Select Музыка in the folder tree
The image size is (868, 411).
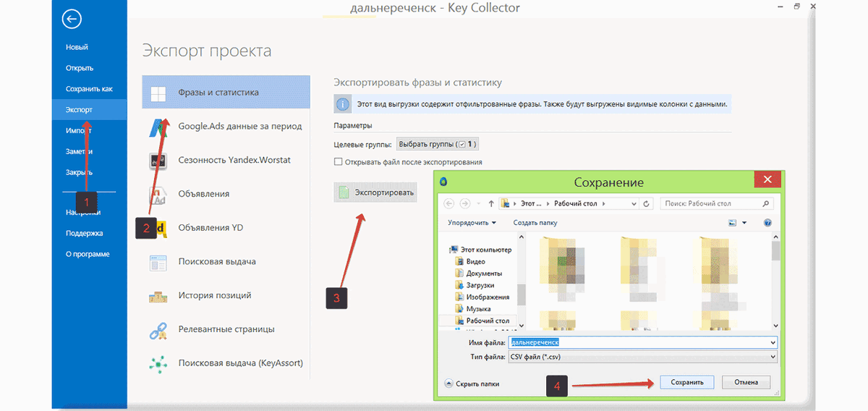[x=472, y=309]
